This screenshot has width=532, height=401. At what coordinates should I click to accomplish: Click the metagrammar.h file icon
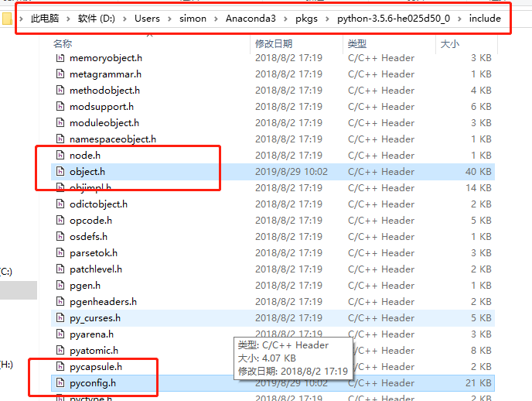coord(60,74)
